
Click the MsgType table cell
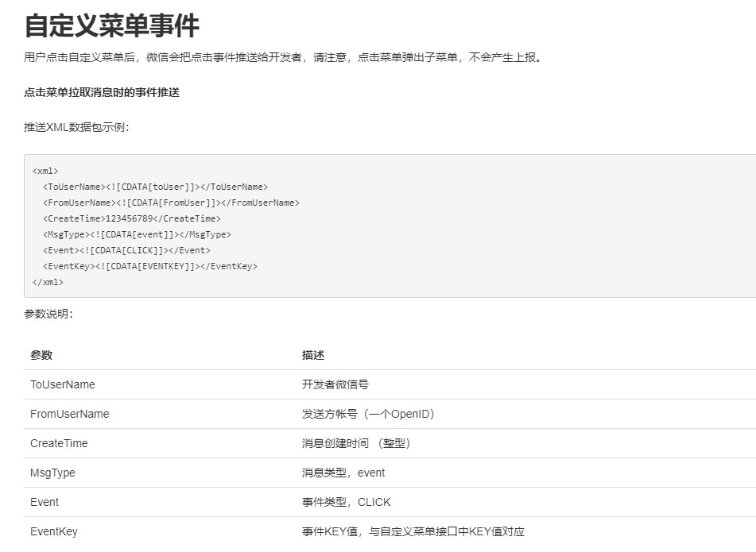coord(52,473)
